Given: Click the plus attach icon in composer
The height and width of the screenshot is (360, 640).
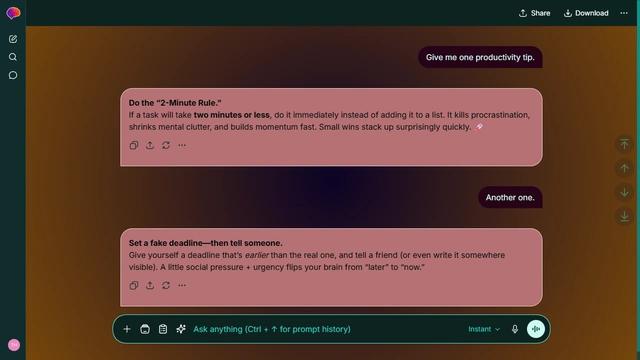Looking at the screenshot, I should click(x=127, y=329).
